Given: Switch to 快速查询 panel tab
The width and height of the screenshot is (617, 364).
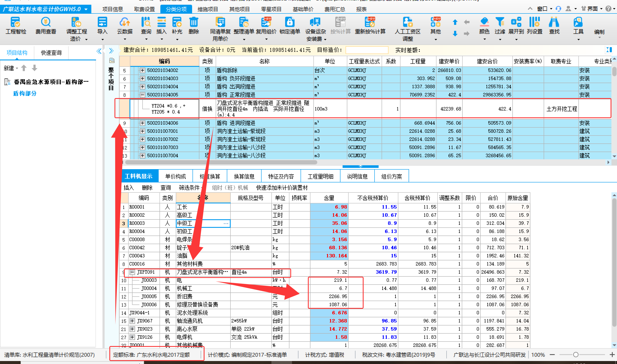Looking at the screenshot, I should tap(51, 53).
